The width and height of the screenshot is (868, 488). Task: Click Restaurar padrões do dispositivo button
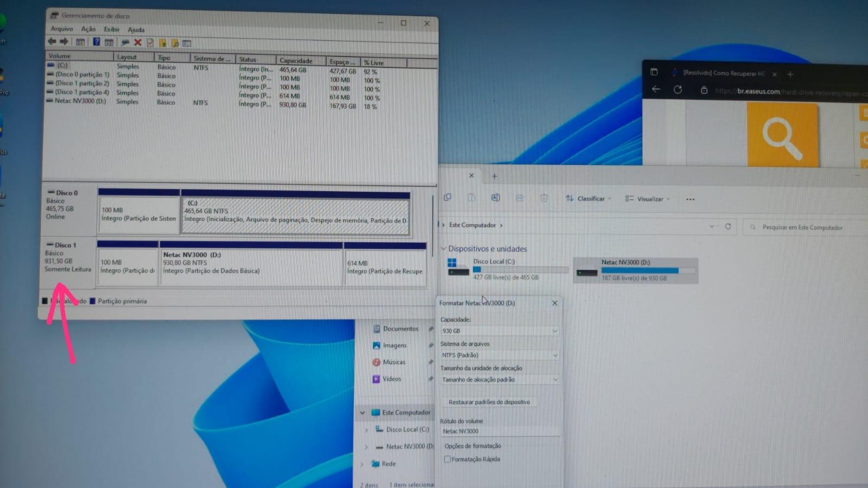(x=489, y=402)
